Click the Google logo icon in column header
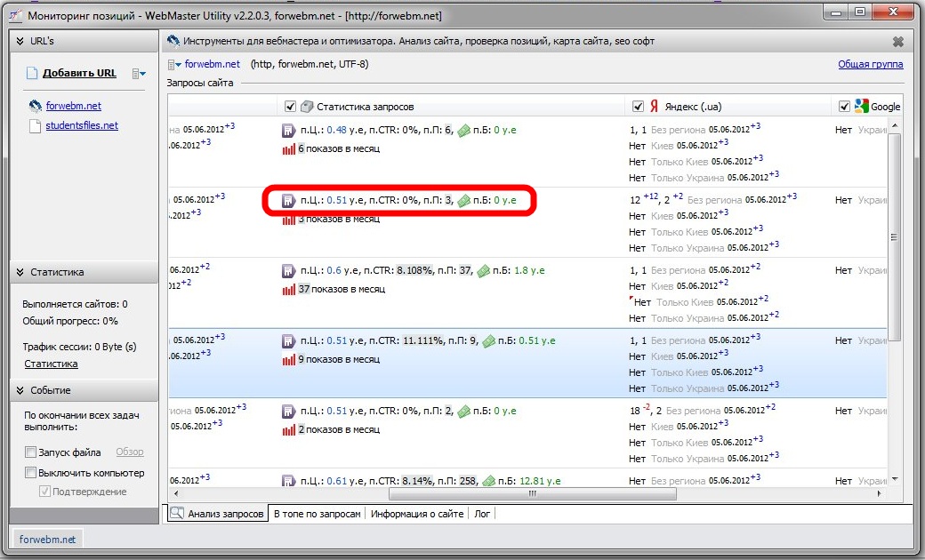 [x=861, y=107]
